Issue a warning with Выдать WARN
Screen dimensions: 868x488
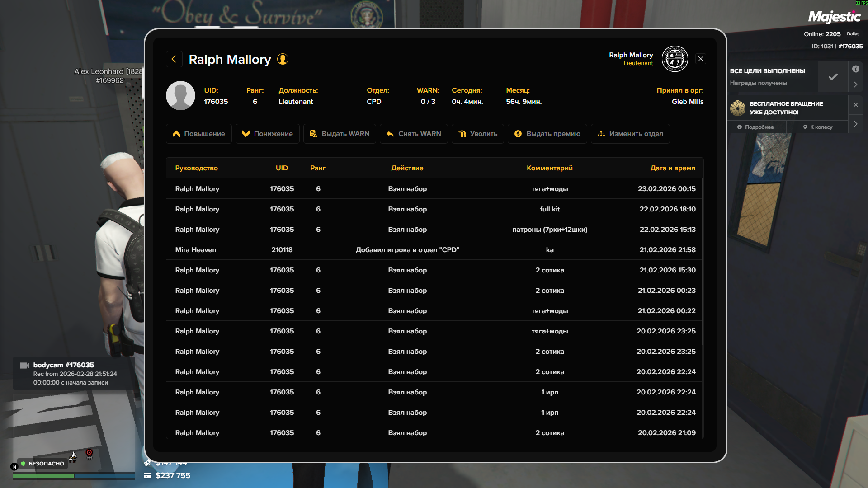coord(340,134)
